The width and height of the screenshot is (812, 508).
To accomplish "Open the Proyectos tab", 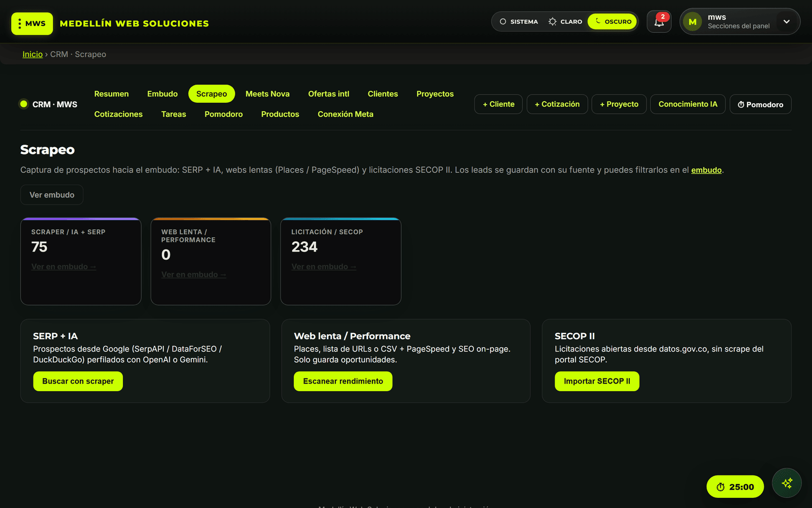I will (x=435, y=94).
